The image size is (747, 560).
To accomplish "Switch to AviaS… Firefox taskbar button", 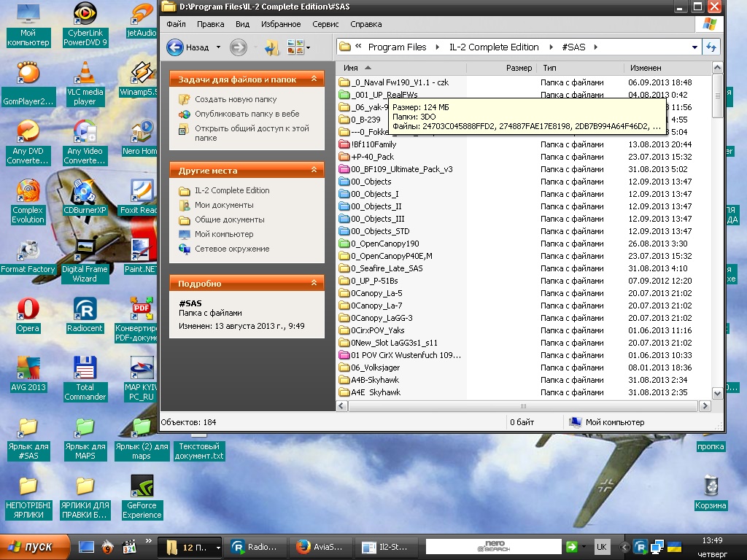I will (322, 547).
